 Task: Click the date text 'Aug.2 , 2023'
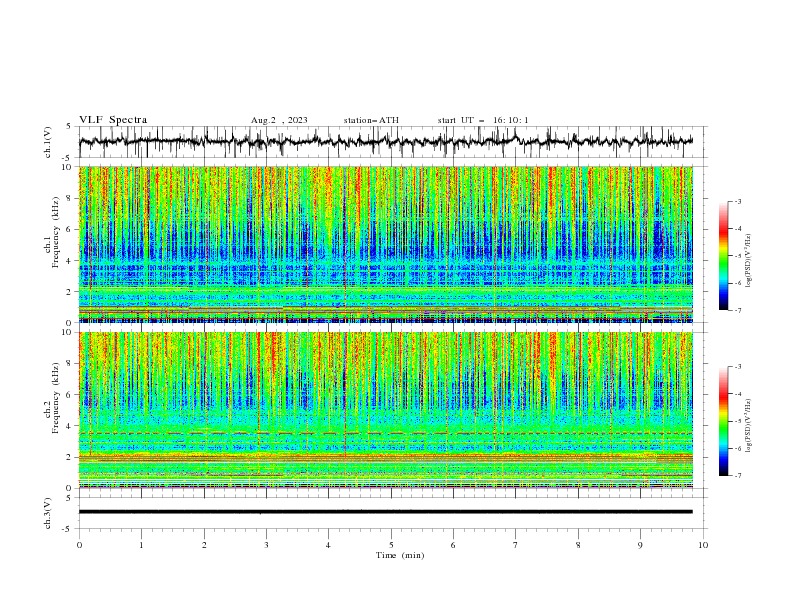click(x=279, y=120)
